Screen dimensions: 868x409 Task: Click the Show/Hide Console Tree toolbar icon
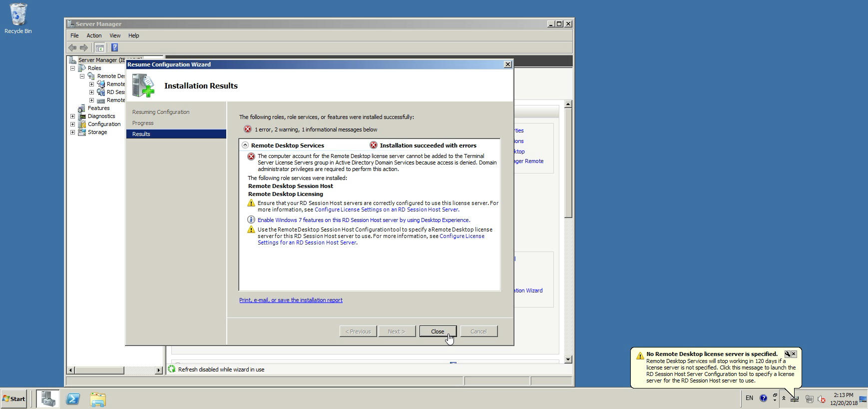coord(99,47)
